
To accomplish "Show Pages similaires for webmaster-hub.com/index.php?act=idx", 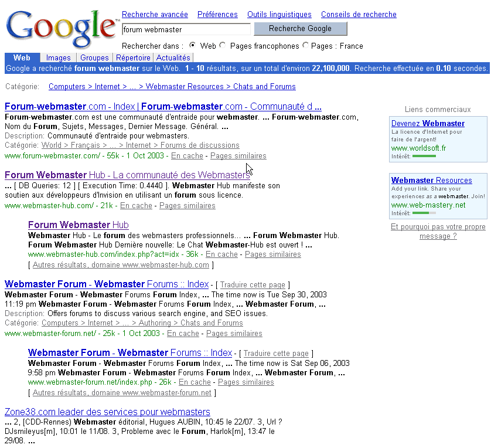I will pos(272,254).
